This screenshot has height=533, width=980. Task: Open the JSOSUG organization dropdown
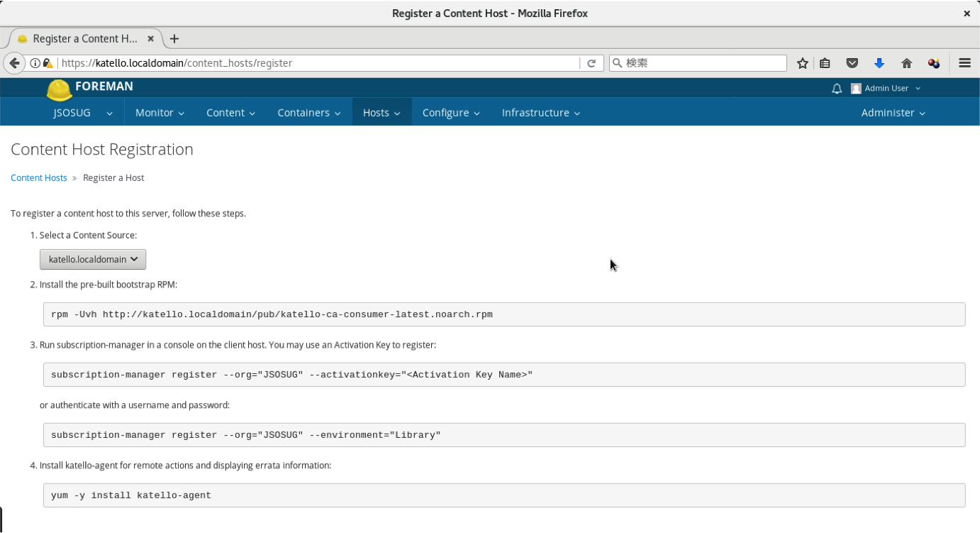click(83, 112)
